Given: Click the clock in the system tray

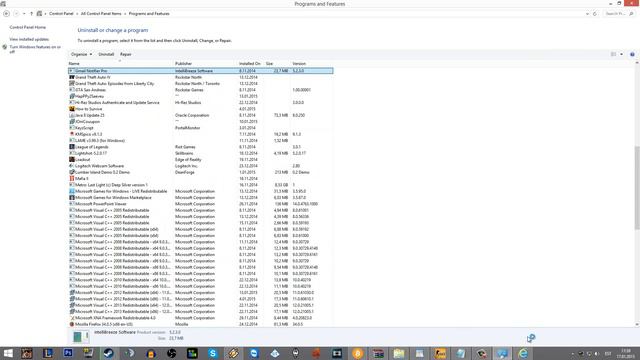Looking at the screenshot, I should [x=626, y=353].
